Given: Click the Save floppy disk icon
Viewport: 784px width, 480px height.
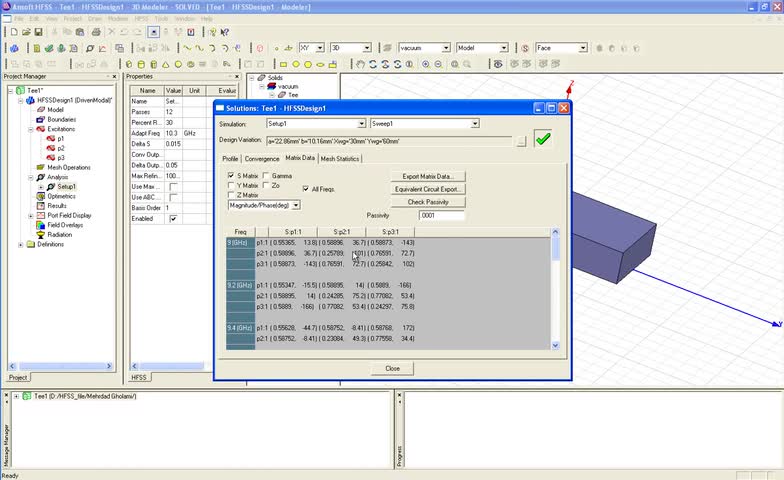Looking at the screenshot, I should 38,32.
